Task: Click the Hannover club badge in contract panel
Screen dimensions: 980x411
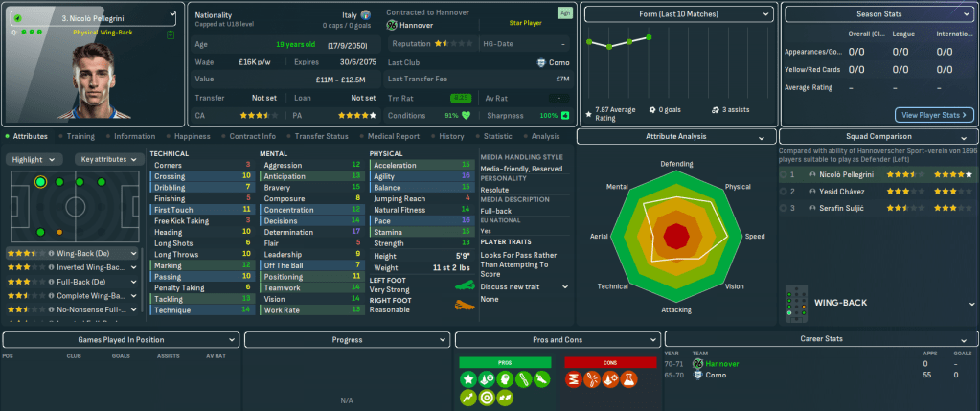Action: (x=392, y=24)
